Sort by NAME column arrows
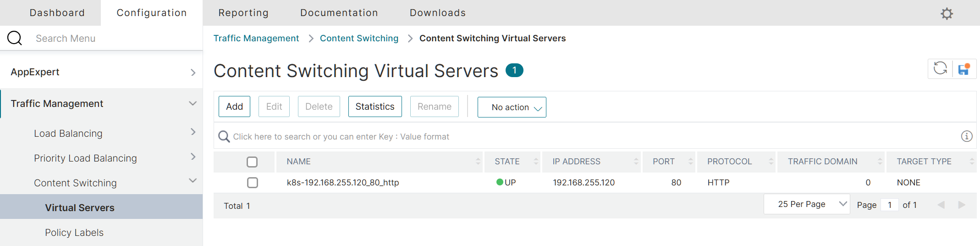980x246 pixels. [478, 162]
